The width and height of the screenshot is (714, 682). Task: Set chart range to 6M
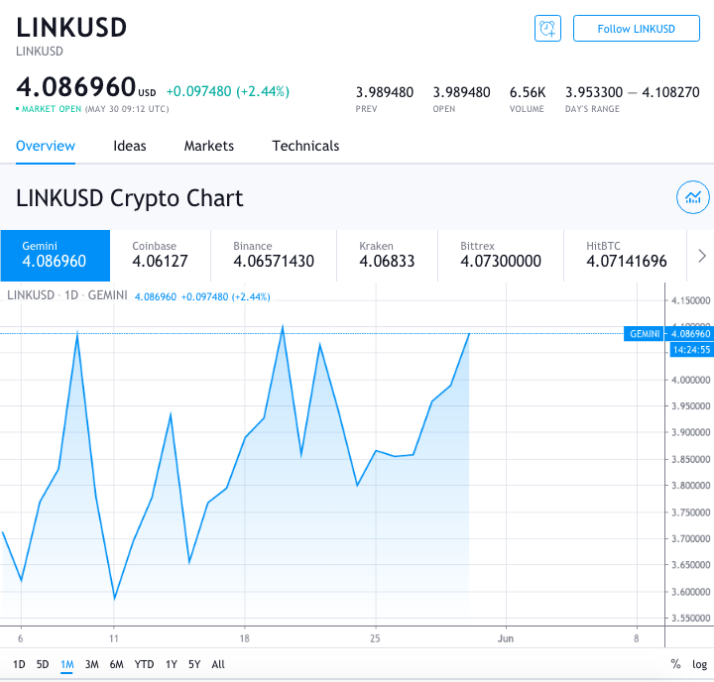pos(117,664)
